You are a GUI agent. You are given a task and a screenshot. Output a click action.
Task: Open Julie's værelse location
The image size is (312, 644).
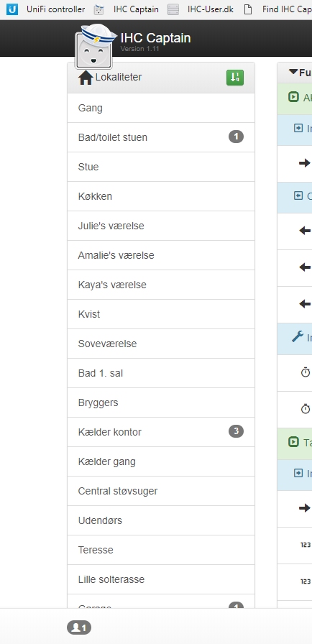click(161, 226)
